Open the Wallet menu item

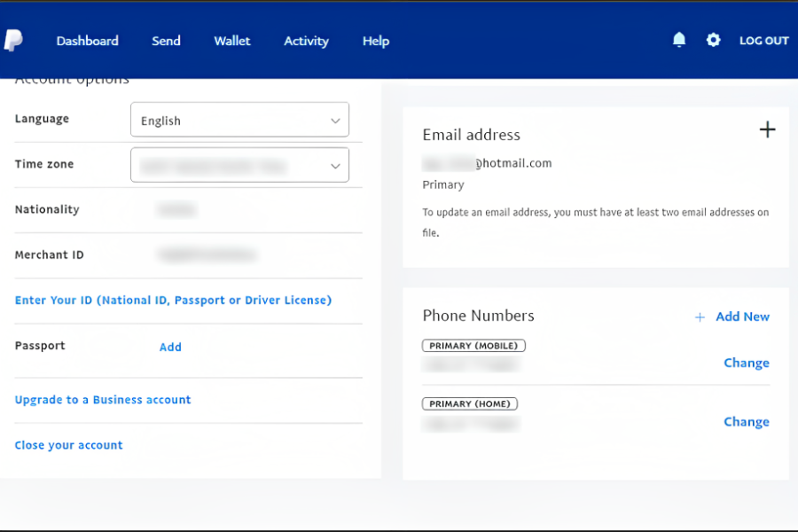tap(232, 41)
